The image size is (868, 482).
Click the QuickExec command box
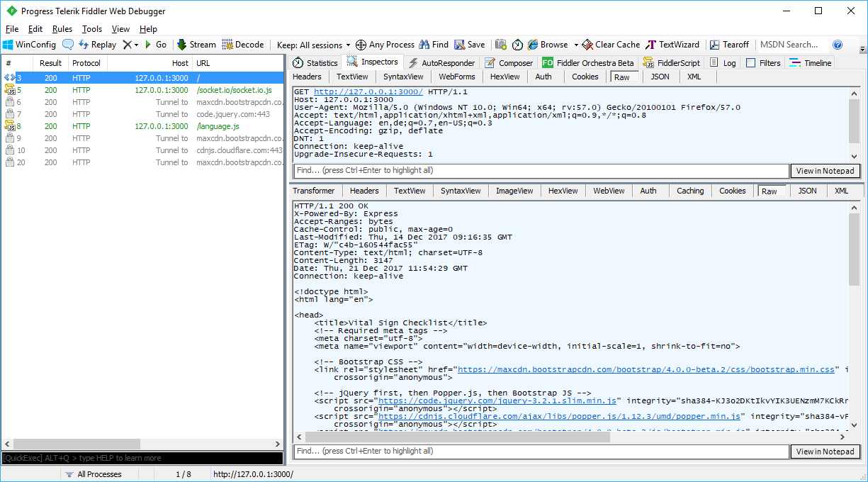(x=142, y=458)
